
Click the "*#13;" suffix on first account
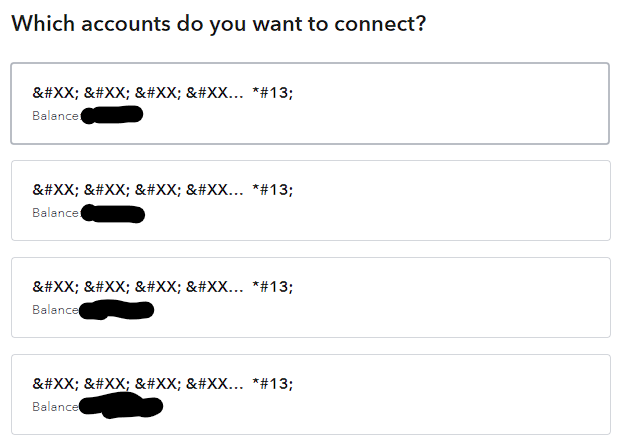click(x=273, y=93)
